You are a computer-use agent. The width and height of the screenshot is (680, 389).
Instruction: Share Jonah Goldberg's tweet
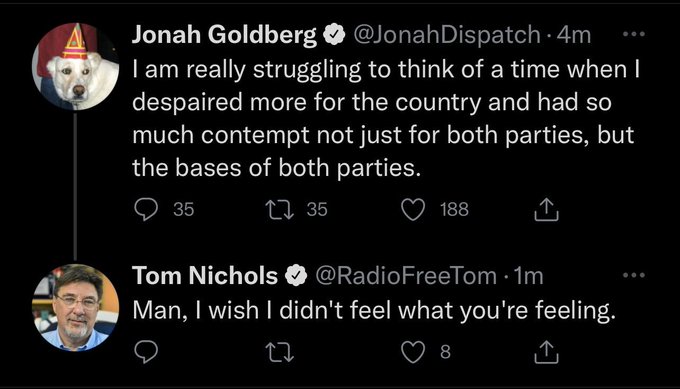pyautogui.click(x=546, y=209)
